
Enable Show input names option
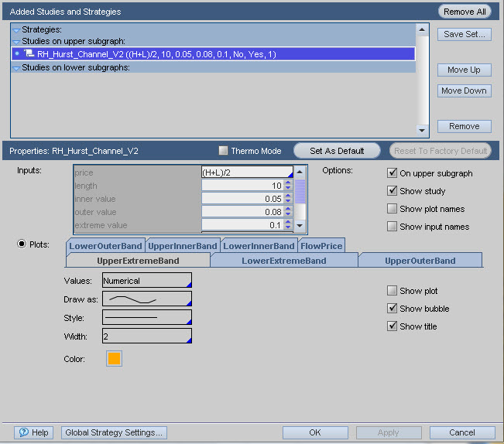coord(392,227)
